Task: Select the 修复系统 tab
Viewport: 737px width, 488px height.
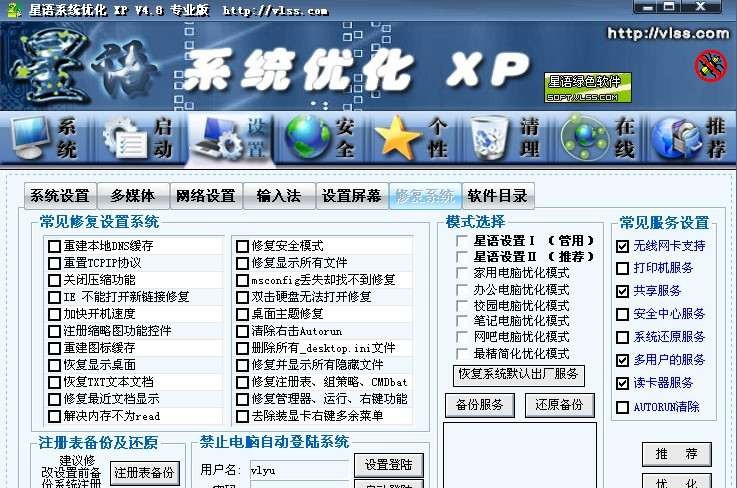Action: pos(425,196)
